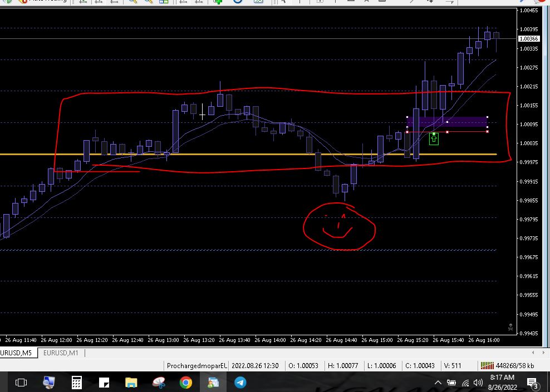Click the 1.00455 price scale label

[x=529, y=11]
